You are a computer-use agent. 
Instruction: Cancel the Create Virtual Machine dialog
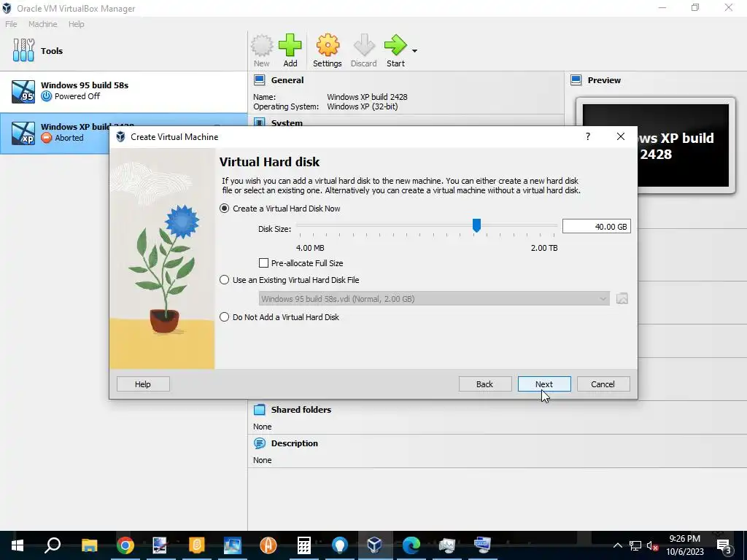tap(603, 384)
